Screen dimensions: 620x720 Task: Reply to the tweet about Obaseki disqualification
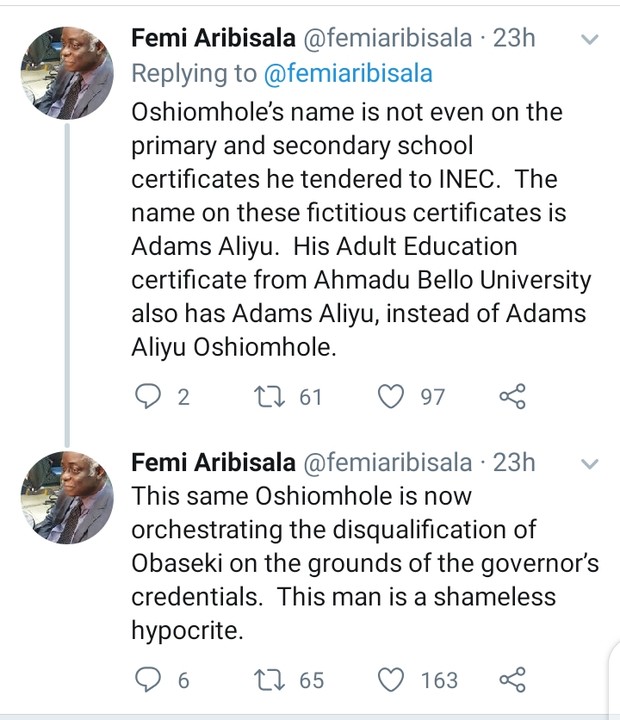(148, 680)
